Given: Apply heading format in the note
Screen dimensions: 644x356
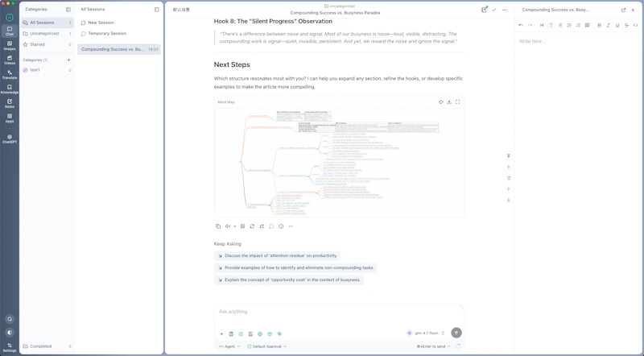Looking at the screenshot, I should (x=542, y=26).
